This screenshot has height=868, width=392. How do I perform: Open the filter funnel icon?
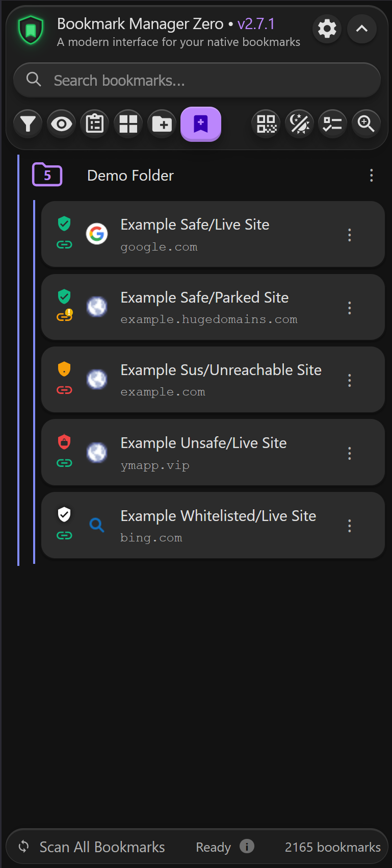[28, 123]
